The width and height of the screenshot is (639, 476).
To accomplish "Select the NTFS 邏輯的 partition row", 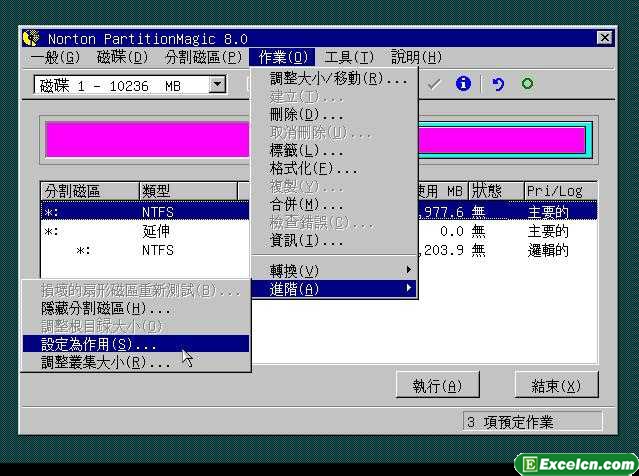I will (x=319, y=250).
